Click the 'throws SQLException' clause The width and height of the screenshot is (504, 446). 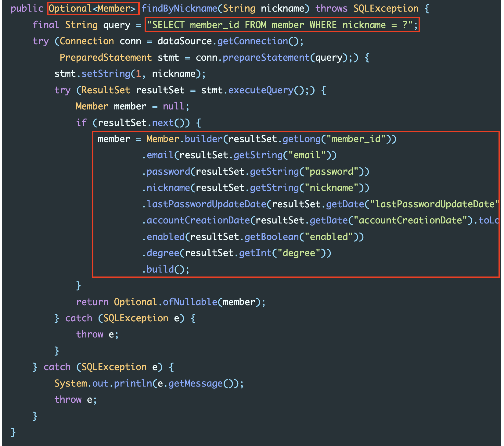(367, 9)
